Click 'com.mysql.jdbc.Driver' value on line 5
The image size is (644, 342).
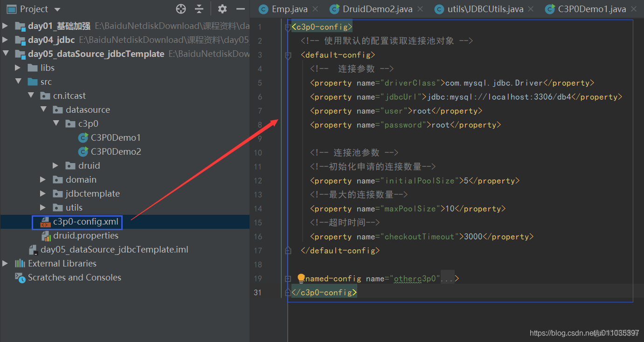pyautogui.click(x=494, y=83)
